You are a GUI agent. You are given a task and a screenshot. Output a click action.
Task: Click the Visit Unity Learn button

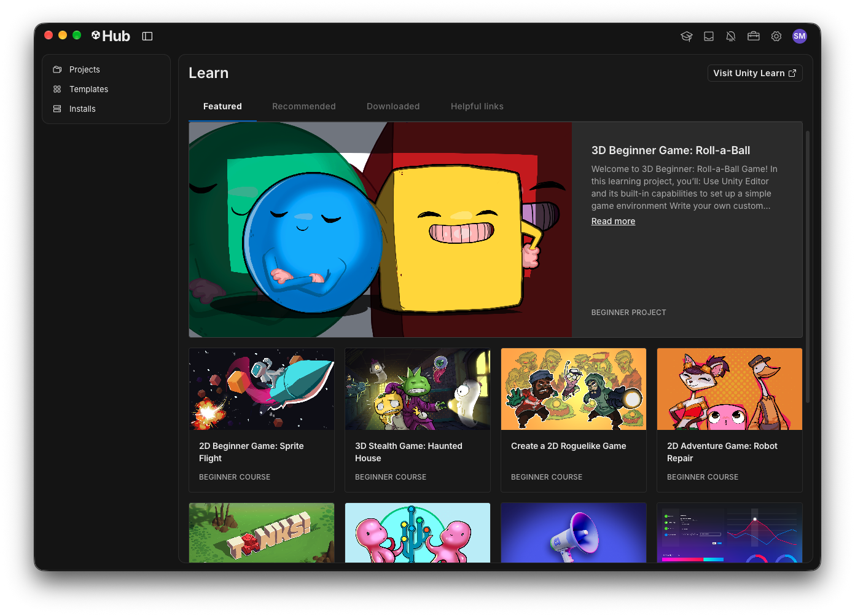point(755,73)
